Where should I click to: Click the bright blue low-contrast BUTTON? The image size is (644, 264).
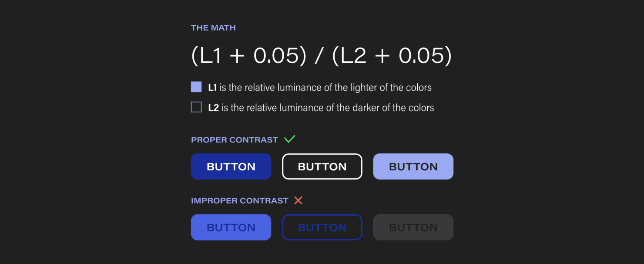[231, 227]
